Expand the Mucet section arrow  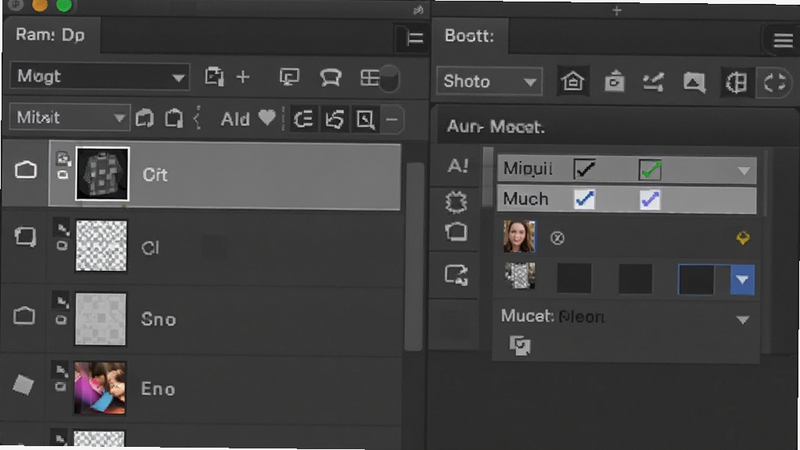tap(743, 319)
